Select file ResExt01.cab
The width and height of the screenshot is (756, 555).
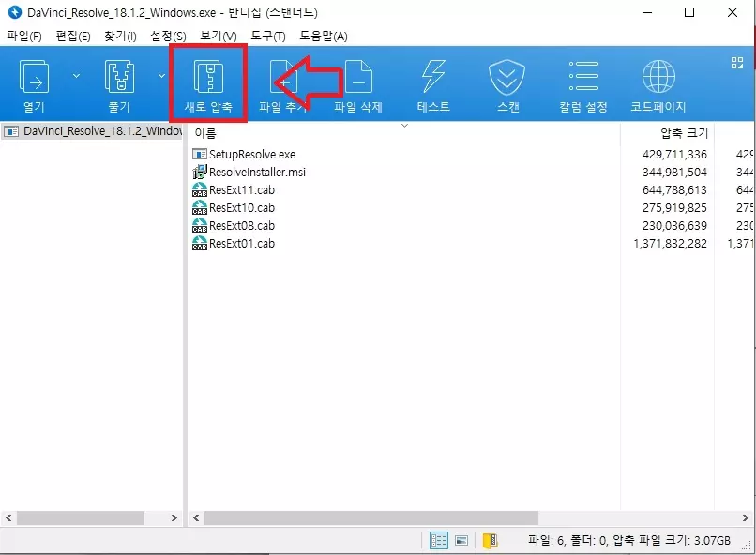pyautogui.click(x=242, y=244)
